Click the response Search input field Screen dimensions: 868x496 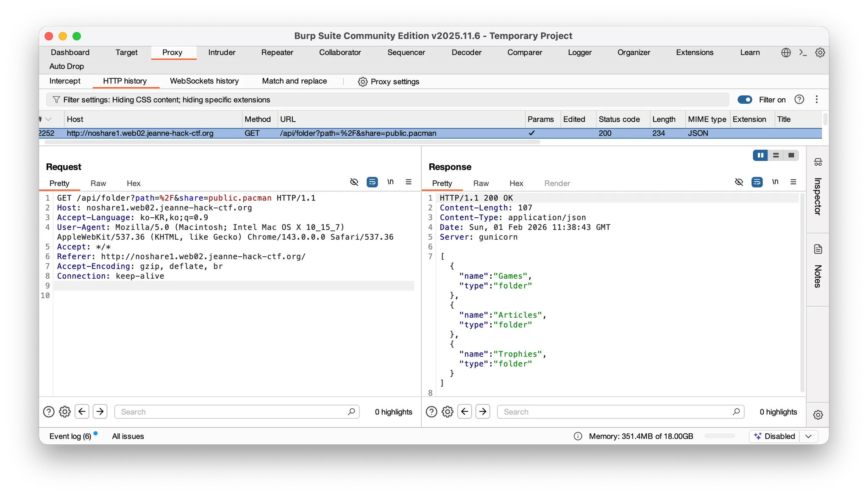tap(615, 412)
